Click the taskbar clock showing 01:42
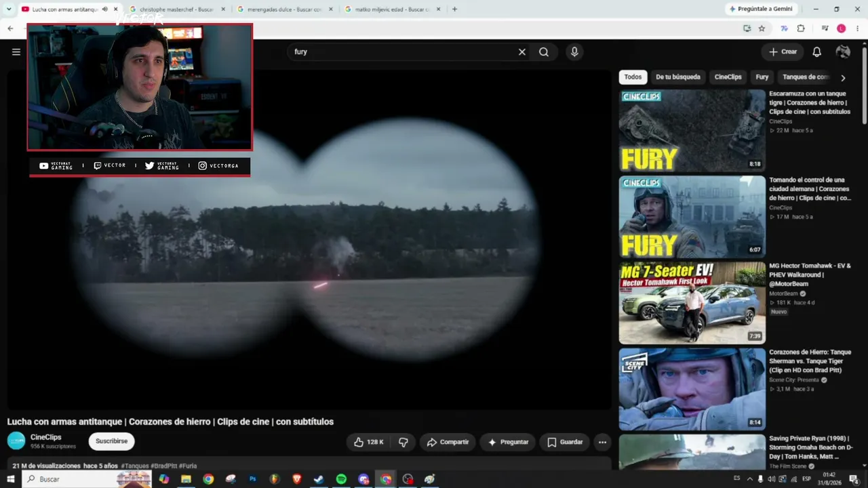This screenshot has height=488, width=868. 829,479
